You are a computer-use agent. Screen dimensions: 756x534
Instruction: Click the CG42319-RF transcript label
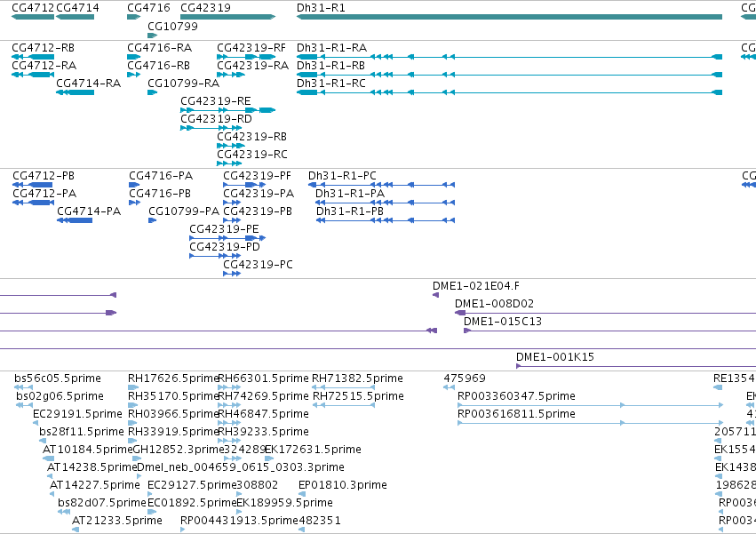click(x=251, y=48)
